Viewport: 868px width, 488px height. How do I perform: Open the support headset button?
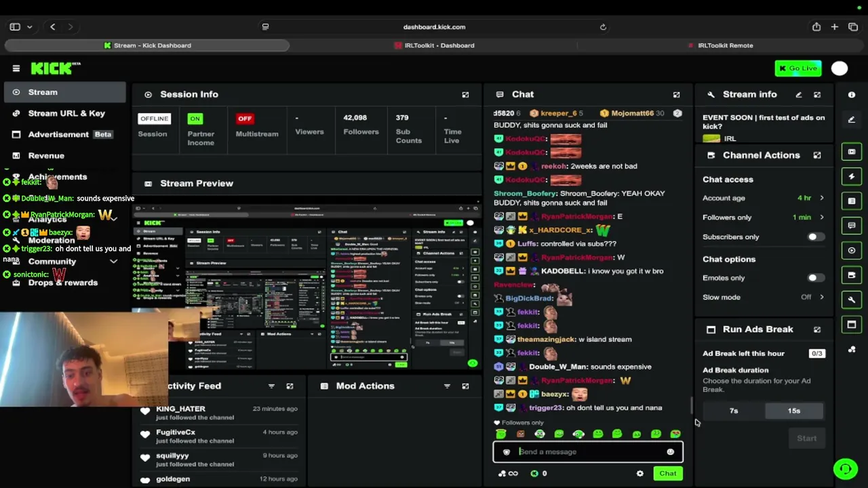pyautogui.click(x=846, y=469)
